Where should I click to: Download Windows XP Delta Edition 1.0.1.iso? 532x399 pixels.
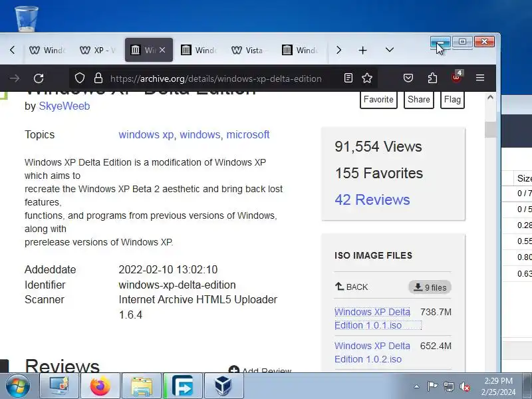click(372, 319)
